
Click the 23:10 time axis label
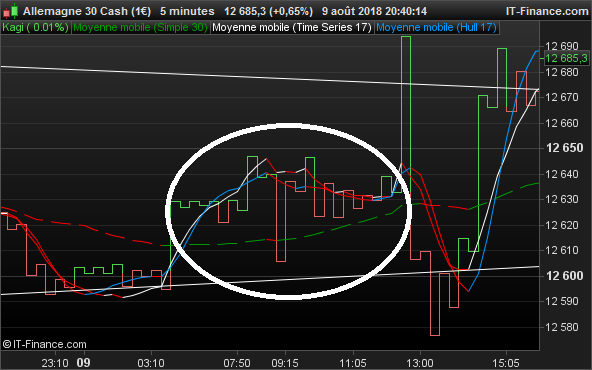pos(55,363)
